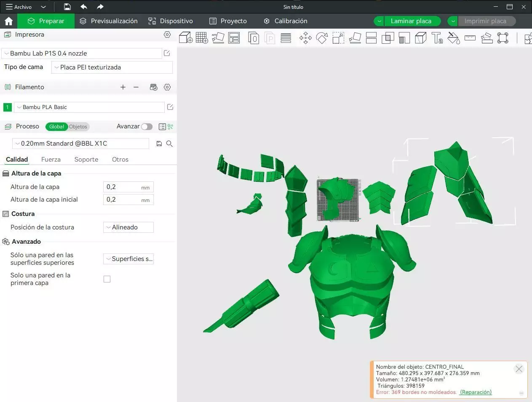532x402 pixels.
Task: Open the Archivo menu dropdown arrow
Action: (43, 7)
